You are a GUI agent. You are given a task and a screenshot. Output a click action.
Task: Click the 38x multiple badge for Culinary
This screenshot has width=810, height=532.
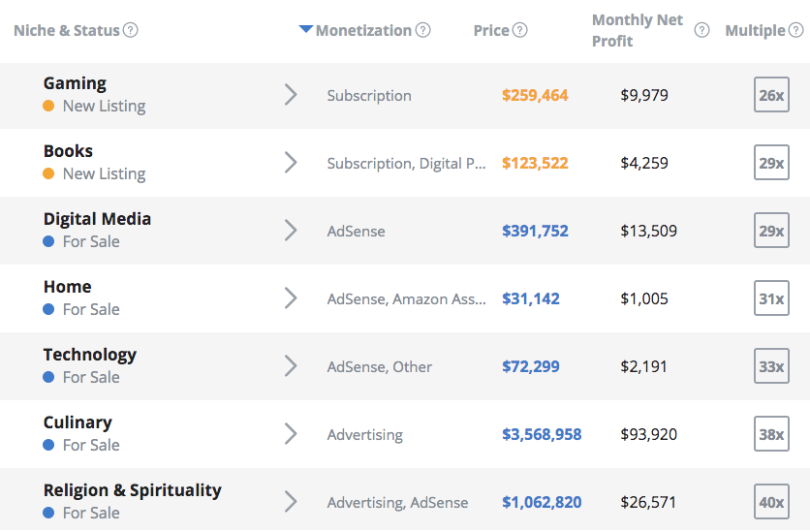tap(771, 434)
